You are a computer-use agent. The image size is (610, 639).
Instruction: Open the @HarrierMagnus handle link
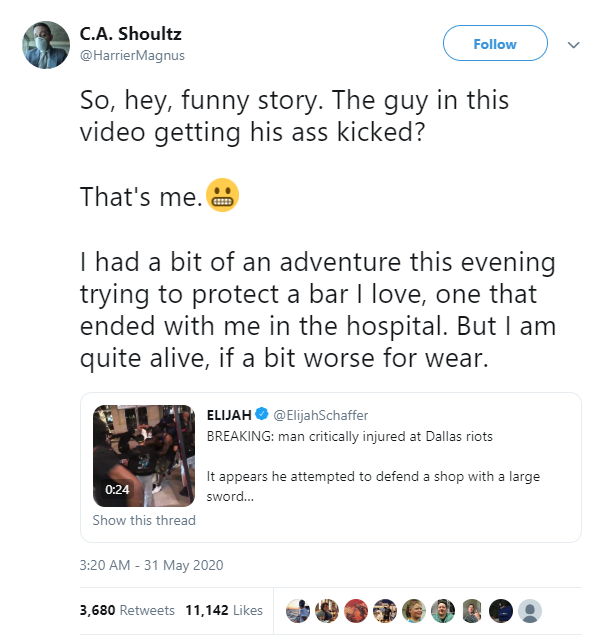132,55
